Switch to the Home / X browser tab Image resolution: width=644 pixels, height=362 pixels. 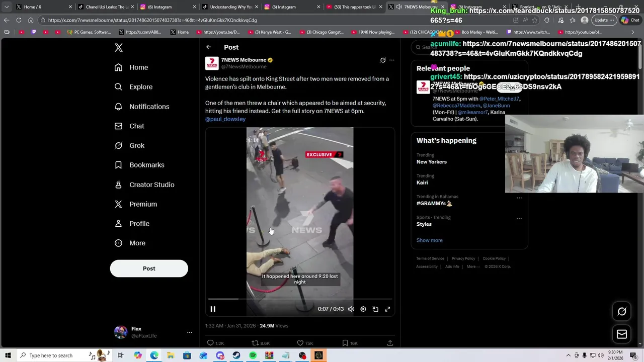tap(43, 7)
